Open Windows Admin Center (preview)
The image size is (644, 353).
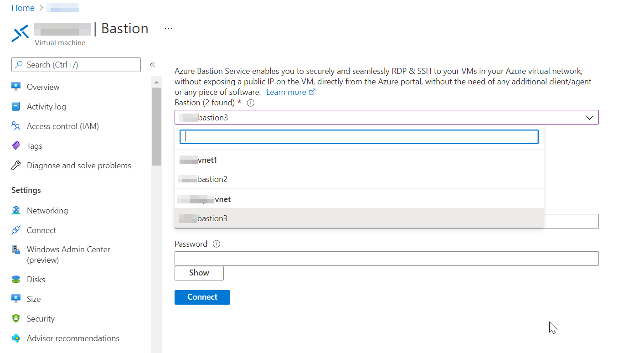[68, 254]
